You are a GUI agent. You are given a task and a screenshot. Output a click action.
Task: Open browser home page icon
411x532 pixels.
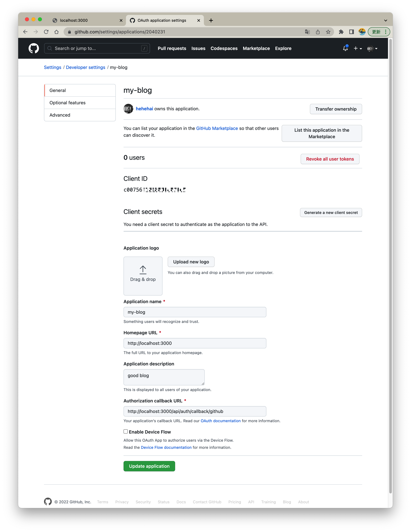tap(56, 32)
